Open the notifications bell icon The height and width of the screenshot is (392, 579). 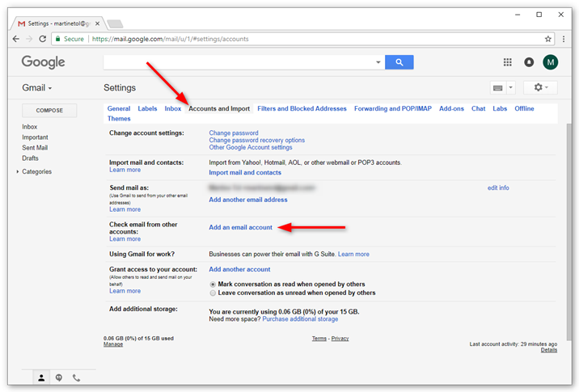529,62
